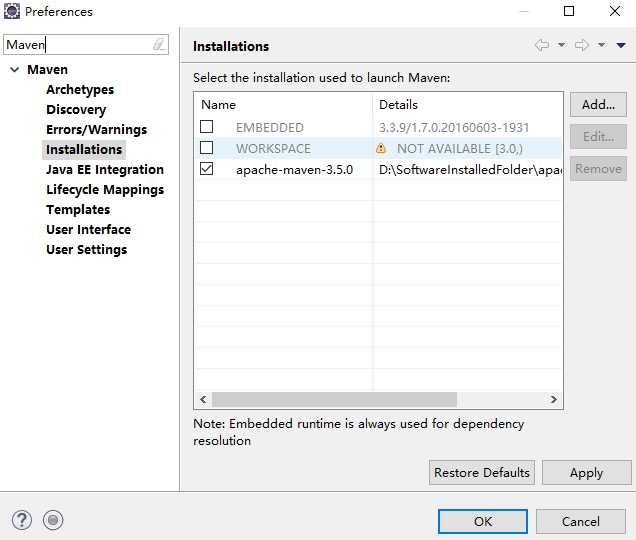The width and height of the screenshot is (636, 540).
Task: Select Archetypes in the Maven tree
Action: [x=80, y=90]
